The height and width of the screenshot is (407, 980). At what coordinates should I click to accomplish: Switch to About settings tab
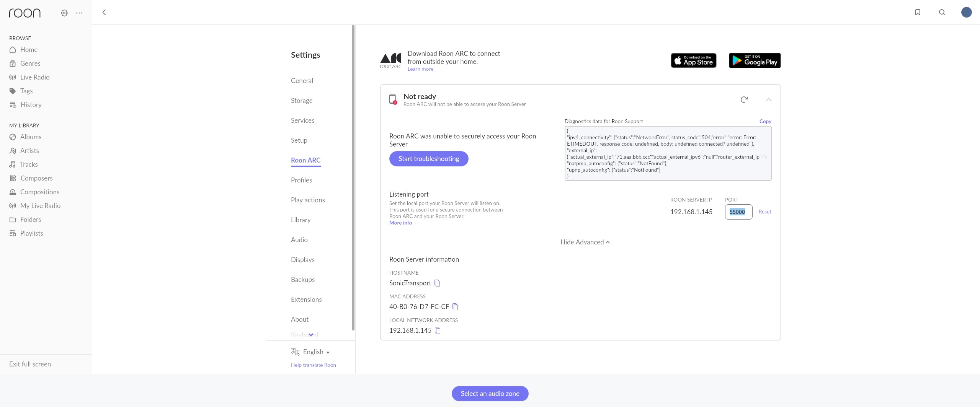coord(300,319)
